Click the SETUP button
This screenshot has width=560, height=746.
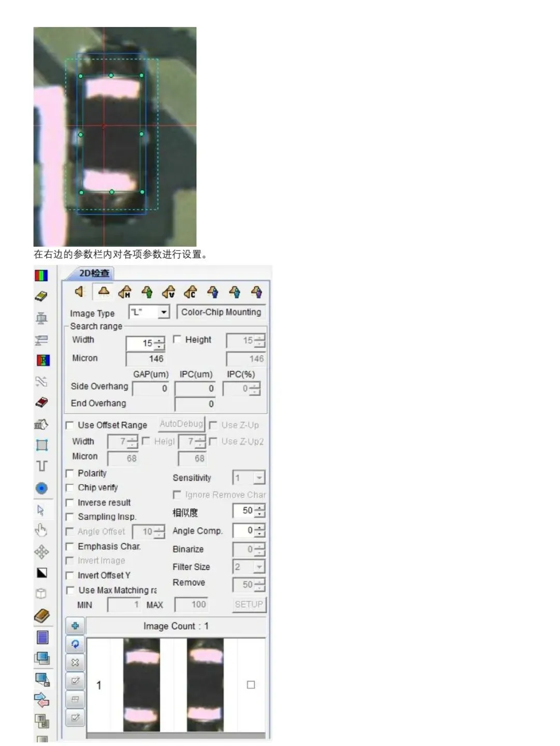tap(249, 604)
